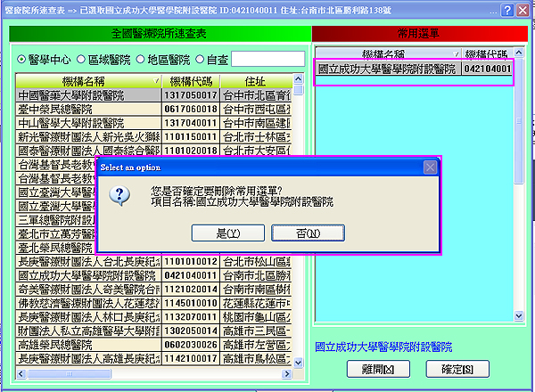Screen dimensions: 535x392
Task: Select the favorite 國立成功大學醫學院附設醫院 entry
Action: point(388,69)
